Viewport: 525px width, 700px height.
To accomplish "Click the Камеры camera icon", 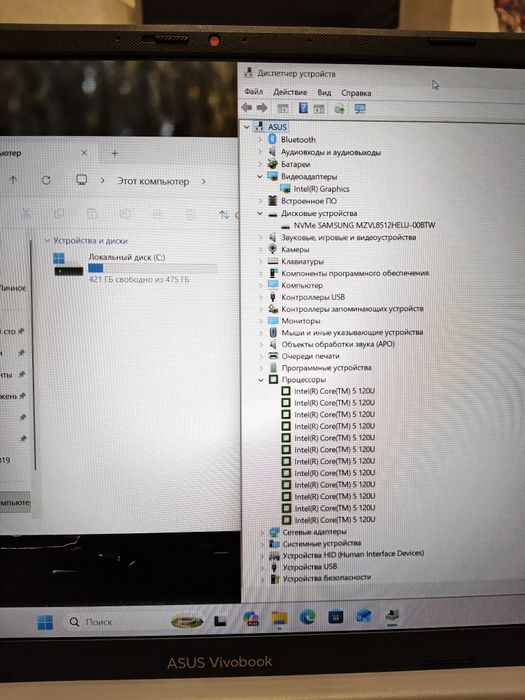I will click(273, 249).
